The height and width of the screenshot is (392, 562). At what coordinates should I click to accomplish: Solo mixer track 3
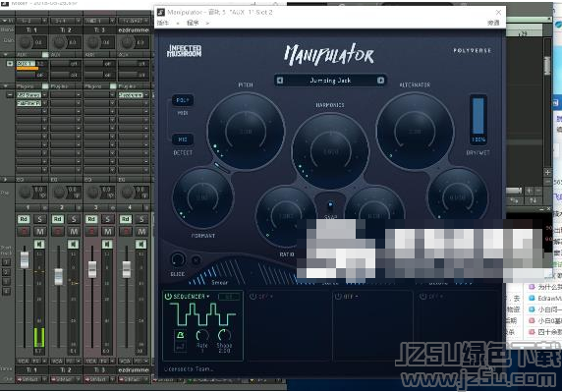click(x=107, y=219)
